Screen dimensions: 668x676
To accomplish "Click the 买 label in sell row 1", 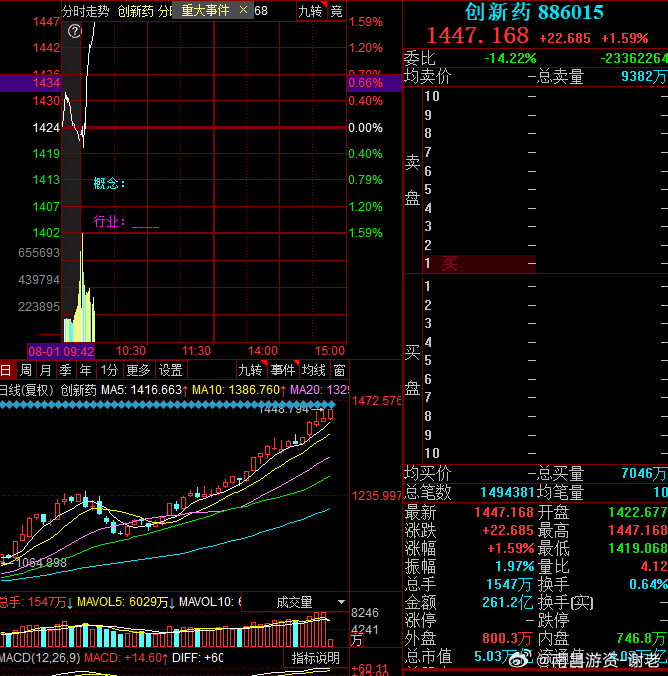I will [449, 263].
